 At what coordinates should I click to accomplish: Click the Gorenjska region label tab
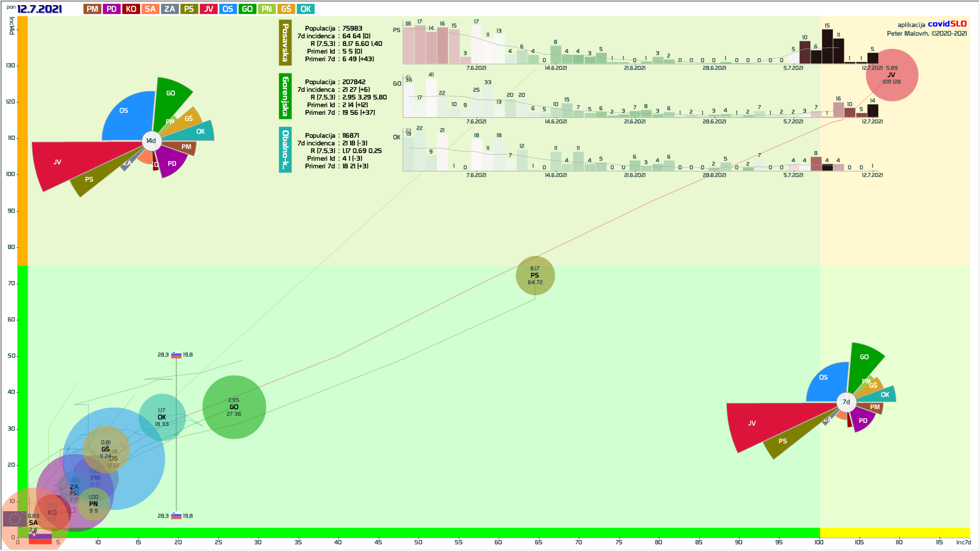(285, 96)
